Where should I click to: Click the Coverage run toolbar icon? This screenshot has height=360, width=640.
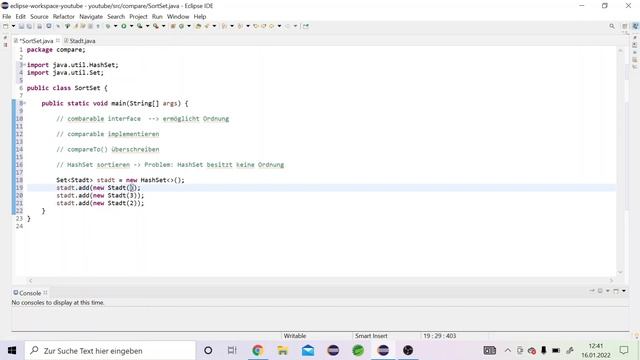point(140,26)
